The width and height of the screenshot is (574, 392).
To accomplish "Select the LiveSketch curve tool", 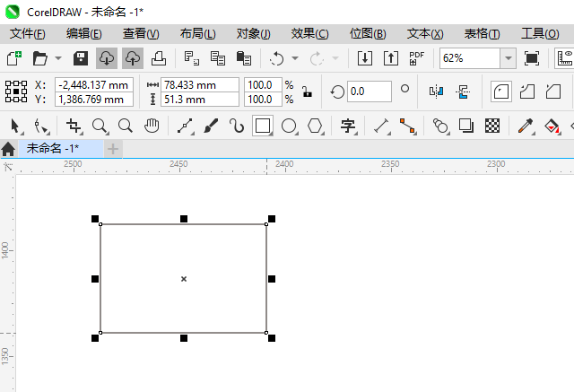I will coord(237,126).
